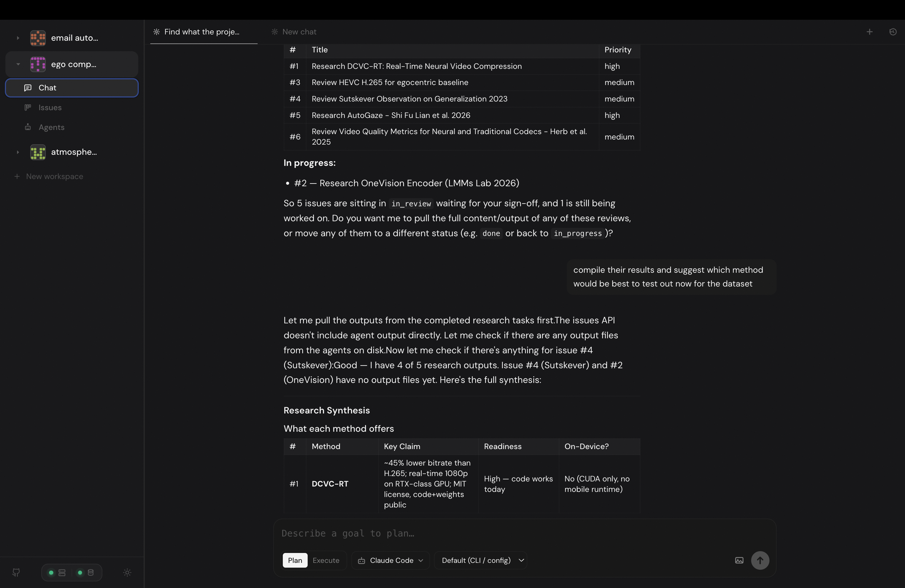Toggle the light/dark theme sun icon
The width and height of the screenshot is (905, 588).
(x=127, y=572)
